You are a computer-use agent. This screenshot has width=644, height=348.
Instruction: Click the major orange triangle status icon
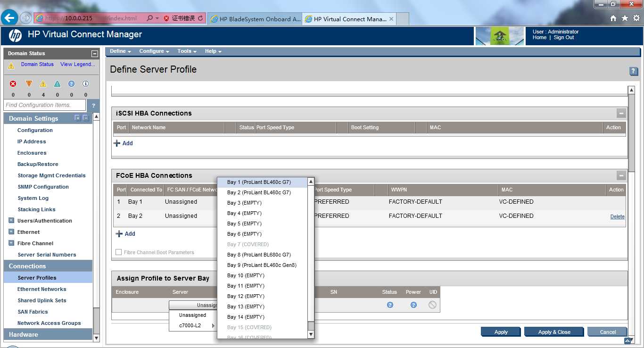[x=29, y=83]
